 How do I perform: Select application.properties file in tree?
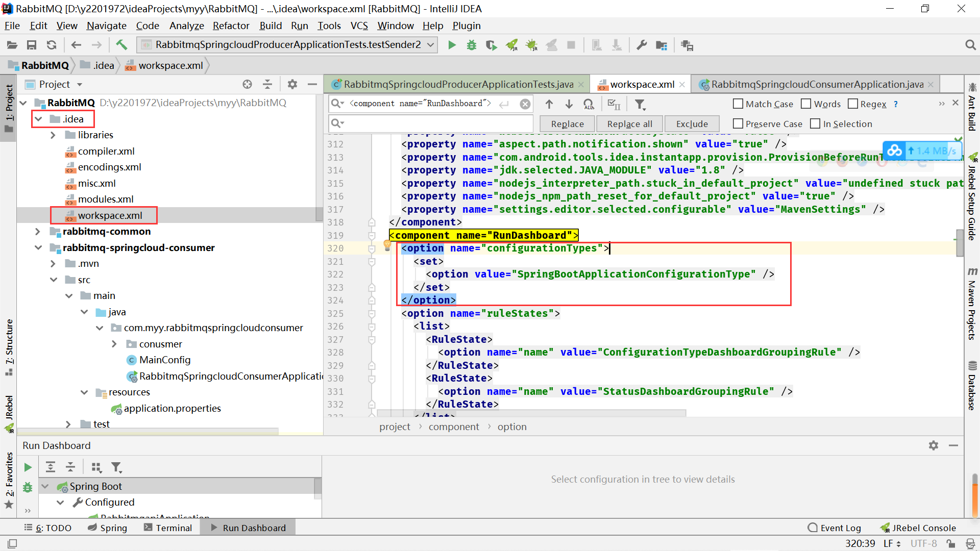(x=172, y=408)
